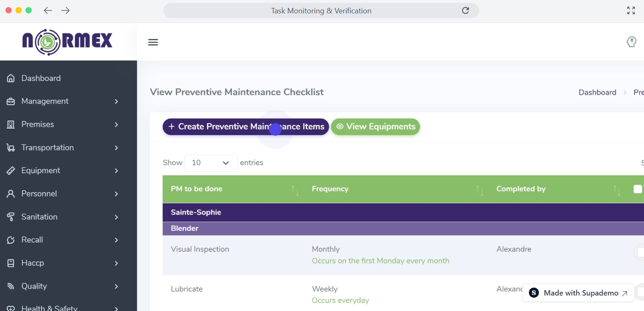Toggle the Visual Inspection row switch
This screenshot has height=311, width=644.
click(x=639, y=252)
